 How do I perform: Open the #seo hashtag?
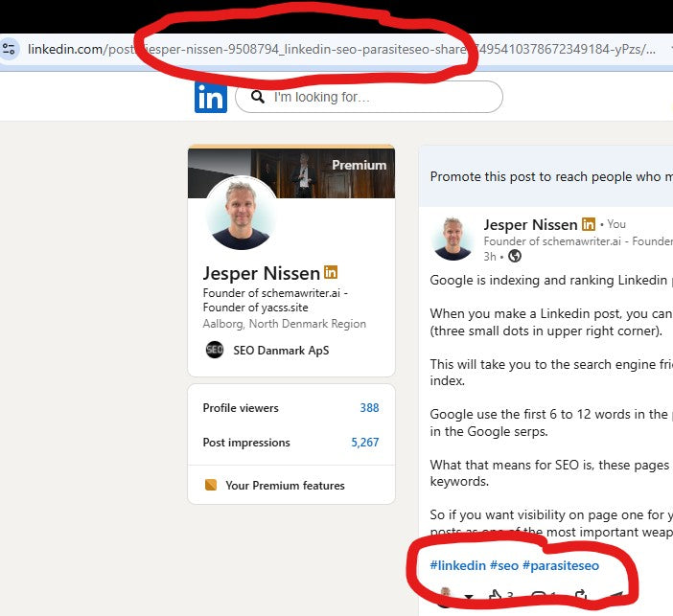[504, 565]
